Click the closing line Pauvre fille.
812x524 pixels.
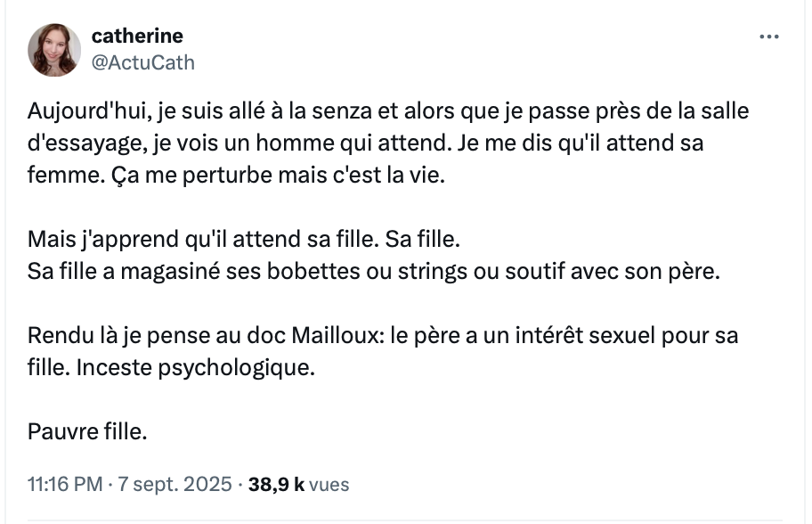(87, 431)
